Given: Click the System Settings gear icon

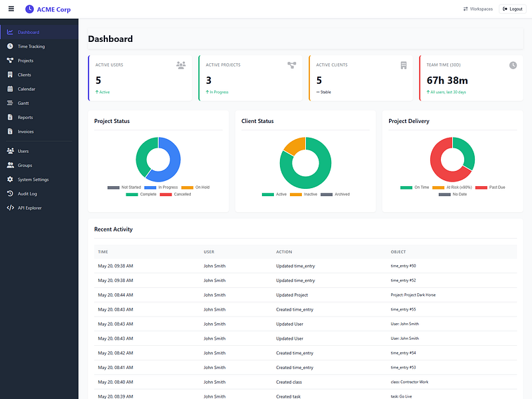Looking at the screenshot, I should click(10, 180).
